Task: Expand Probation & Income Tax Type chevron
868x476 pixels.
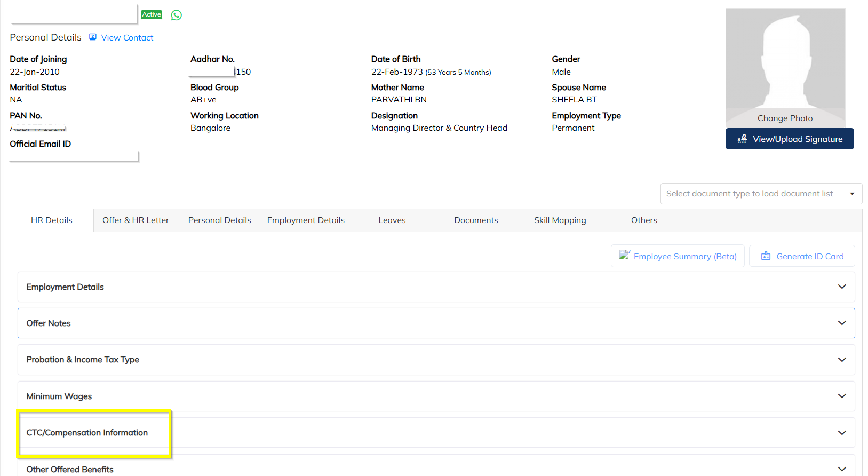Action: 842,360
